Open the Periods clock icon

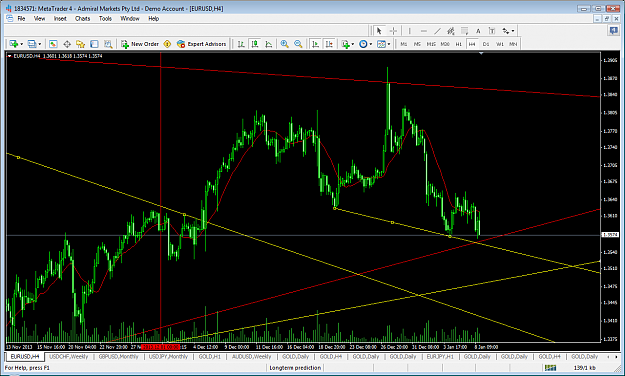point(363,44)
